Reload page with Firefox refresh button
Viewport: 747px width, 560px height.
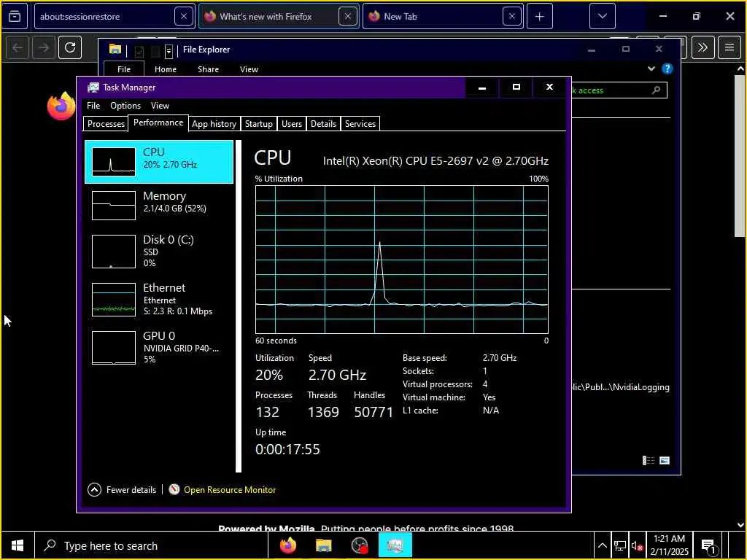click(70, 47)
